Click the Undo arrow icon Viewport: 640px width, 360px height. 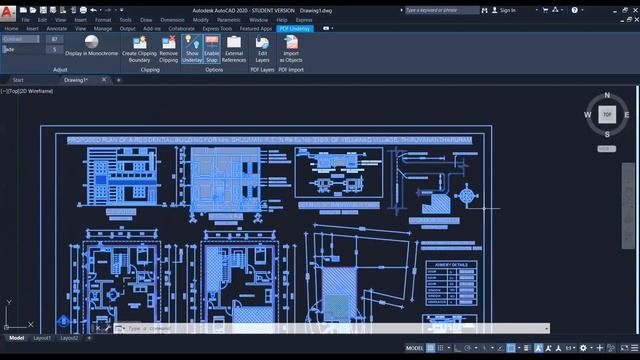(93, 10)
